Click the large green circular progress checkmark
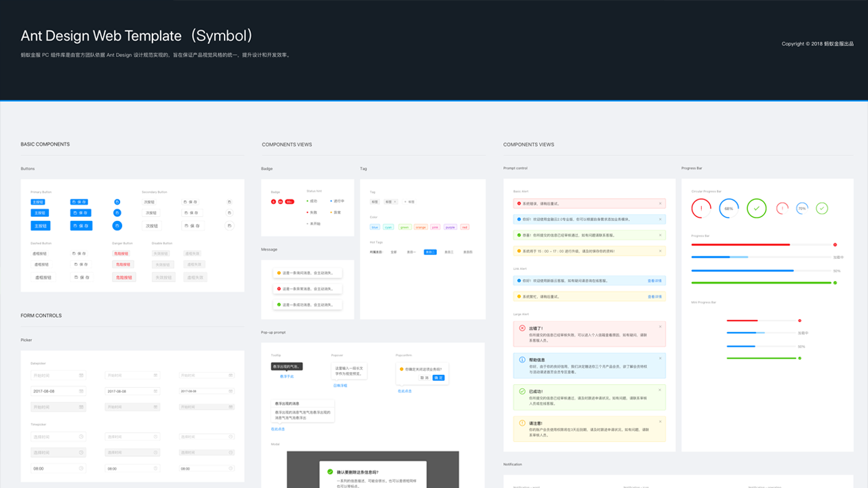Image resolution: width=868 pixels, height=488 pixels. [x=757, y=208]
